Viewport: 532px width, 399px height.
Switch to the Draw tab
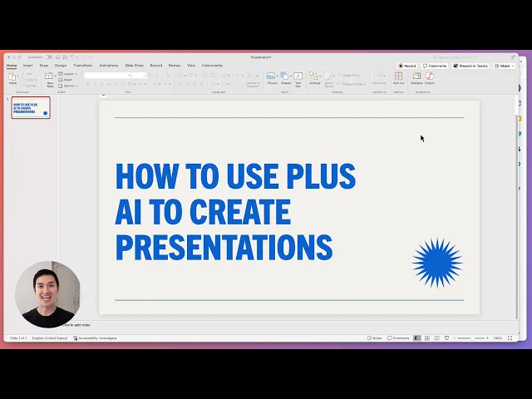point(44,65)
